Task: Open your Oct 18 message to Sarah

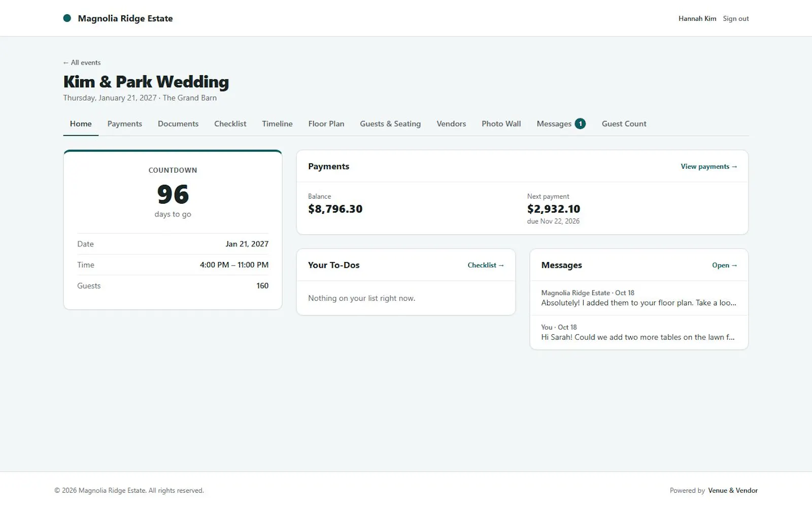Action: click(x=639, y=332)
